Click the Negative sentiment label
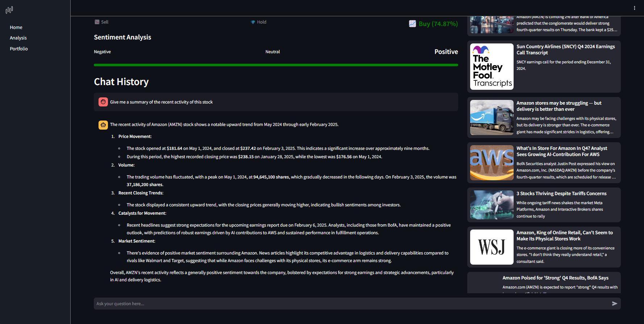The width and height of the screenshot is (644, 324). [102, 52]
